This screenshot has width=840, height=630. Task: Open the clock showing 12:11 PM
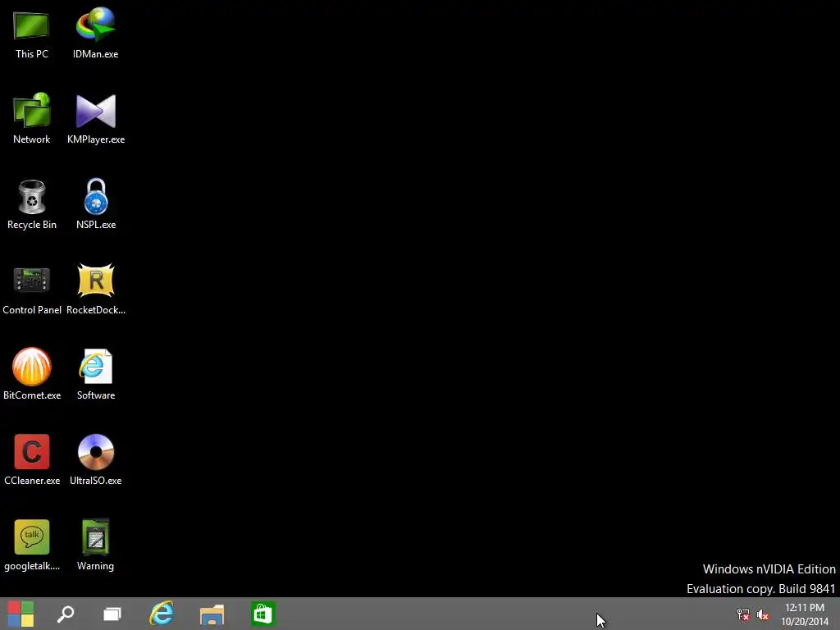805,614
